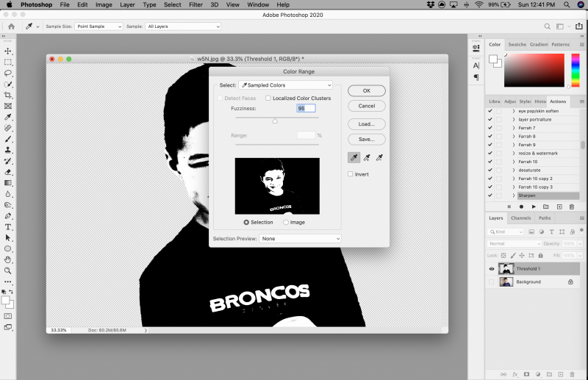Image resolution: width=588 pixels, height=380 pixels.
Task: Open the Sample All Layers dropdown
Action: [183, 26]
